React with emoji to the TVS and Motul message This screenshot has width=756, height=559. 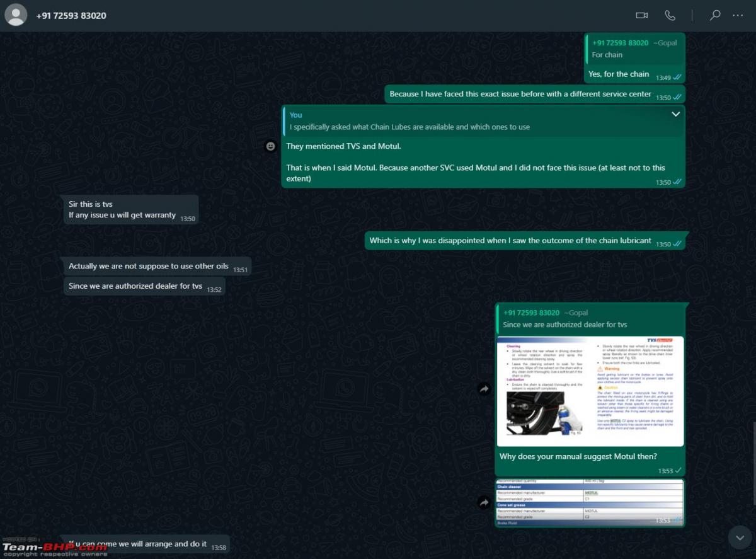(271, 146)
